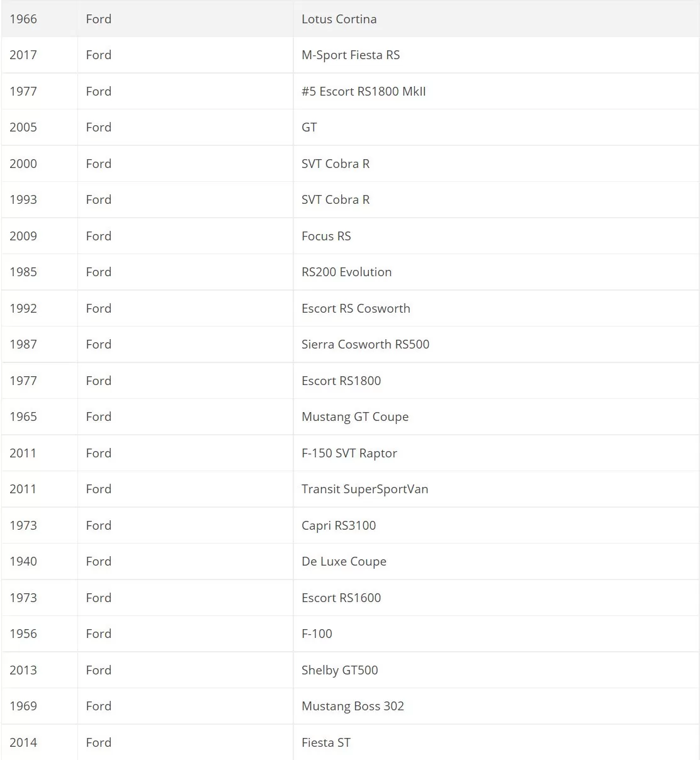Select the De Luxe Coupe row
The width and height of the screenshot is (700, 760).
click(350, 561)
